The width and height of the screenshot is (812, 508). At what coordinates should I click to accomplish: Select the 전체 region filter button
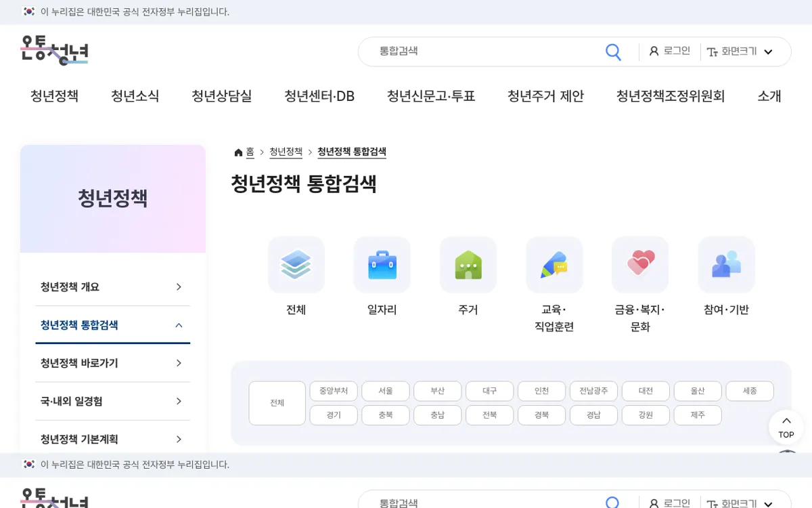click(x=277, y=403)
